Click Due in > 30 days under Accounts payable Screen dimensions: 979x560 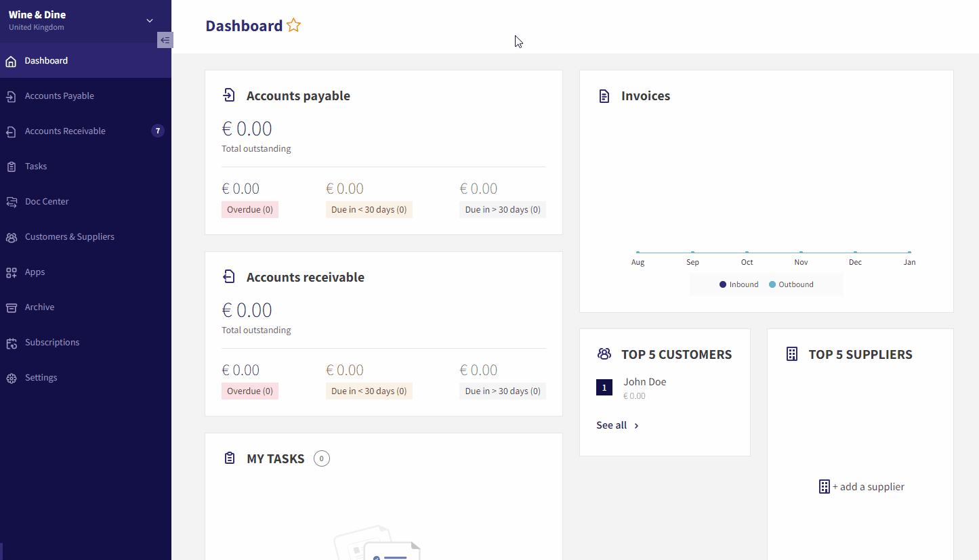tap(503, 210)
